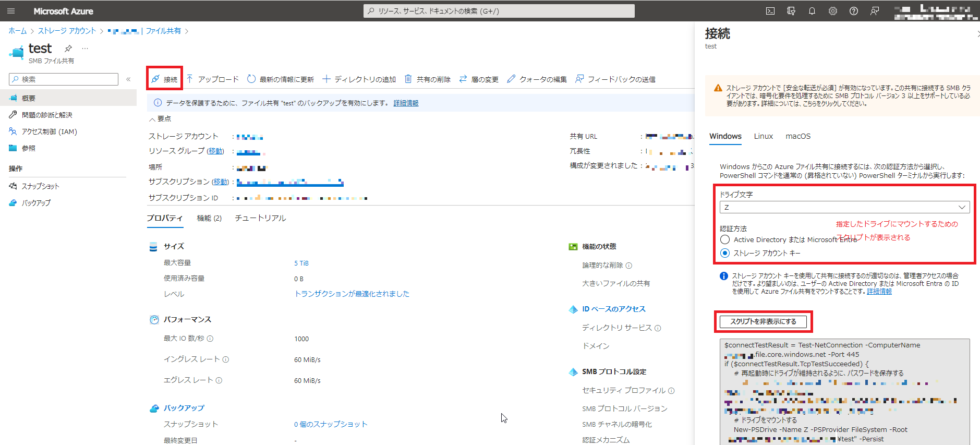Select the チュートリアル tab
This screenshot has width=980, height=445.
(260, 218)
